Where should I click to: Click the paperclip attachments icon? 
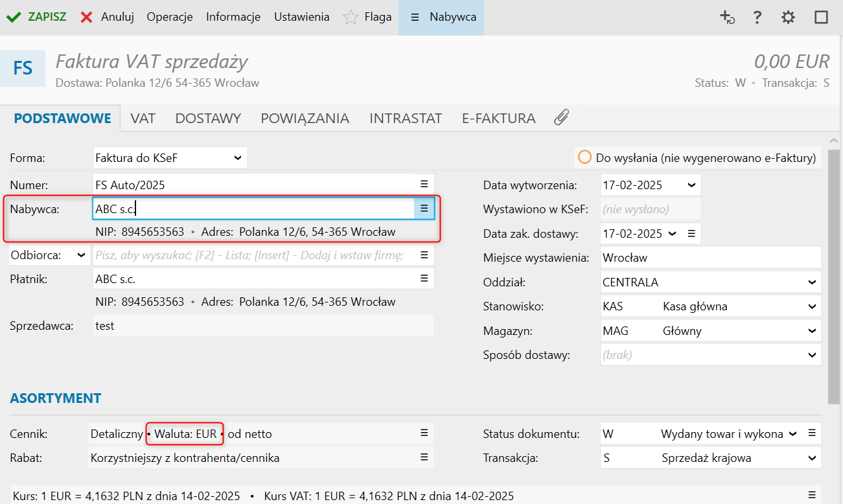point(561,118)
